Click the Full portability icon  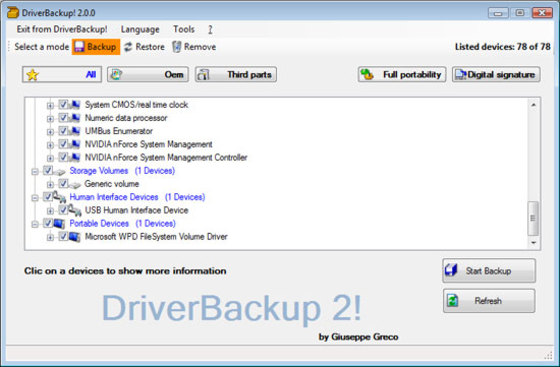click(367, 74)
